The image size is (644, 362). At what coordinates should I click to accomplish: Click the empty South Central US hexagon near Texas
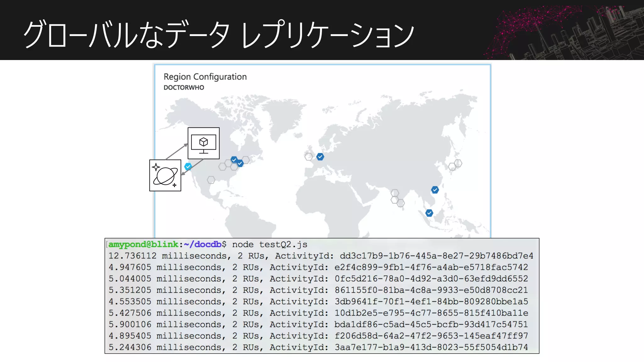[x=211, y=180]
